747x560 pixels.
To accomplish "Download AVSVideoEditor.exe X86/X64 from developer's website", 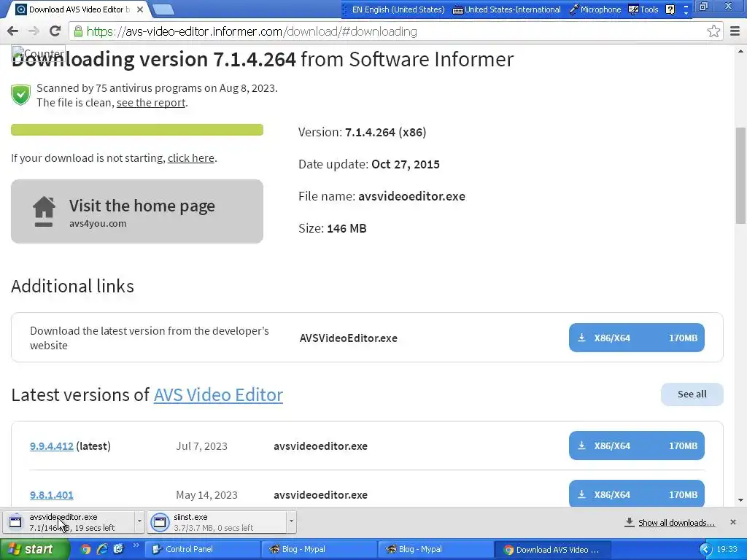I will point(636,338).
